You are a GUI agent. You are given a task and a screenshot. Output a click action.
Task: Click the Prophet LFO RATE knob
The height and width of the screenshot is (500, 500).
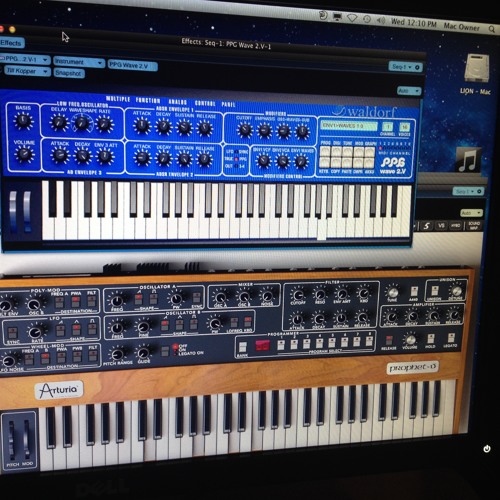[35, 332]
